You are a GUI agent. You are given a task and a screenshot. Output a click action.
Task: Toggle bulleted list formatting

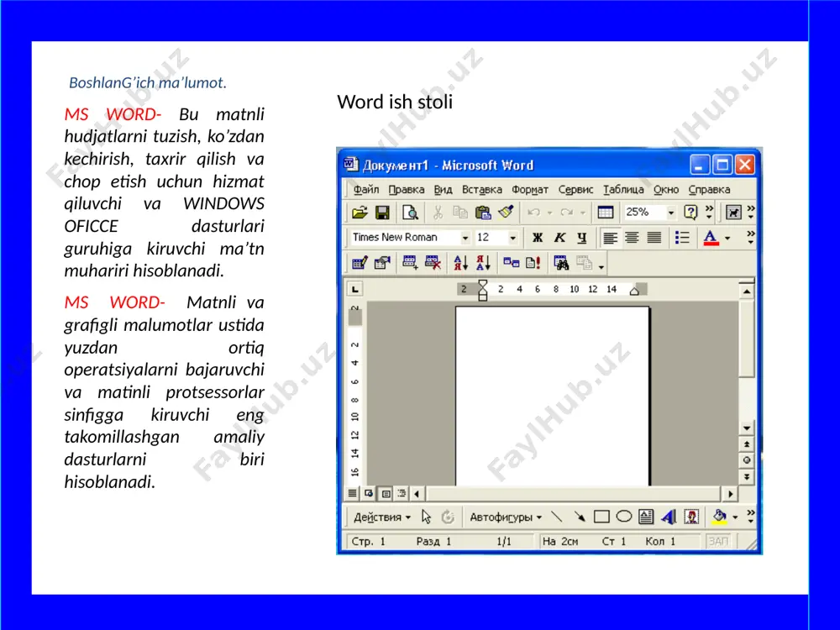682,238
